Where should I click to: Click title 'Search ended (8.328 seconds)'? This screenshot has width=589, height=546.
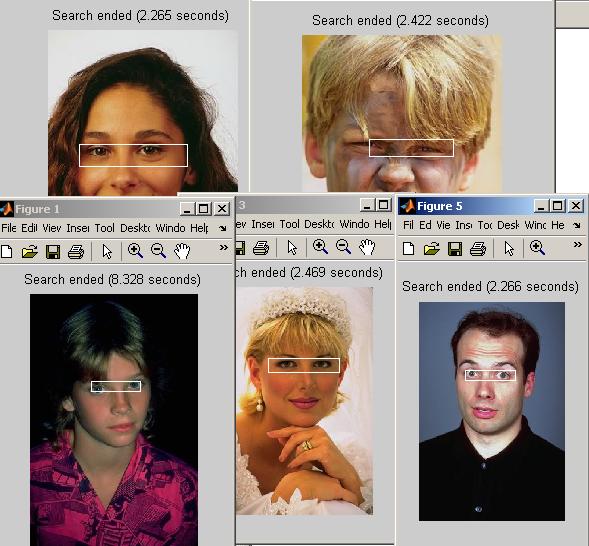pyautogui.click(x=112, y=279)
